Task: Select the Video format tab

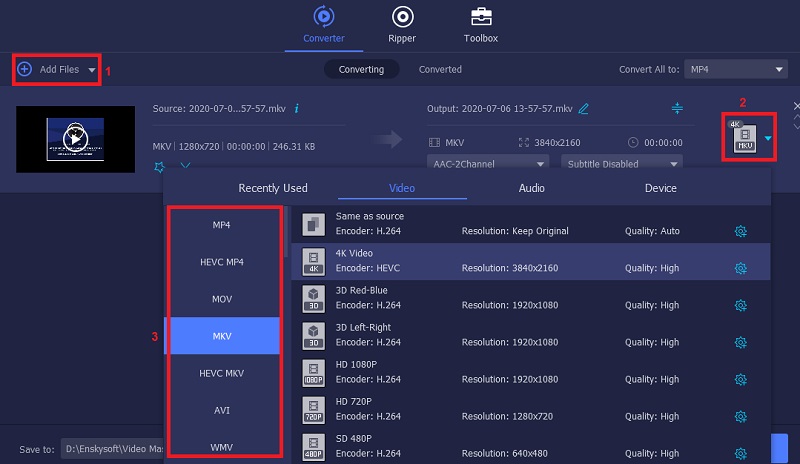Action: pos(402,188)
